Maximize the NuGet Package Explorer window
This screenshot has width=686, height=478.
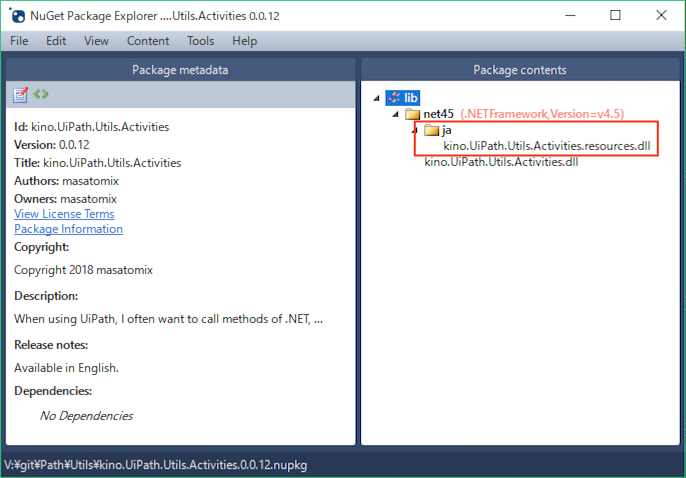pos(616,15)
